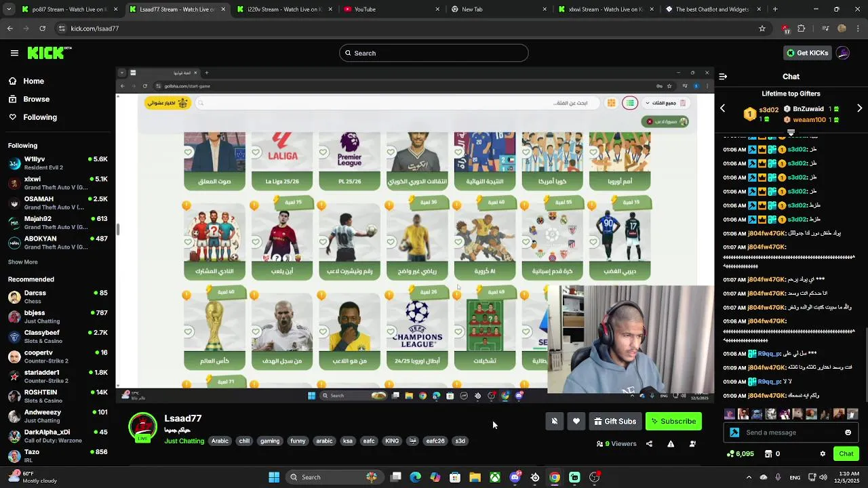Open the OSAMAH channel in the Following list

58,203
